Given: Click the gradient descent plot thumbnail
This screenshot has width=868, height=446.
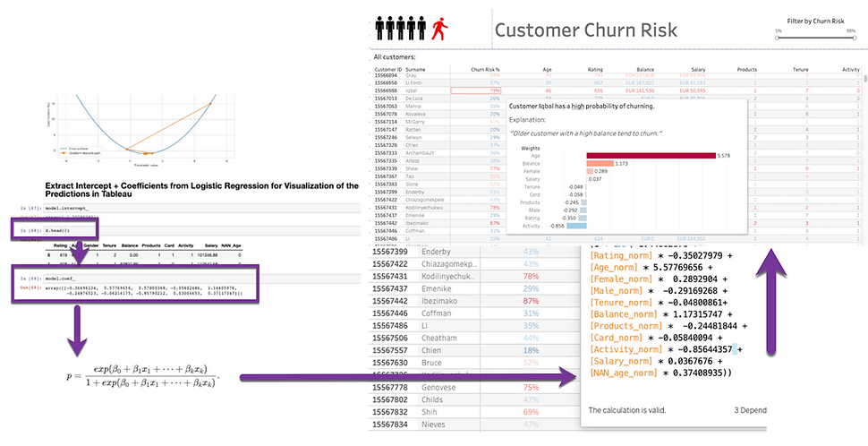Looking at the screenshot, I should 140,129.
